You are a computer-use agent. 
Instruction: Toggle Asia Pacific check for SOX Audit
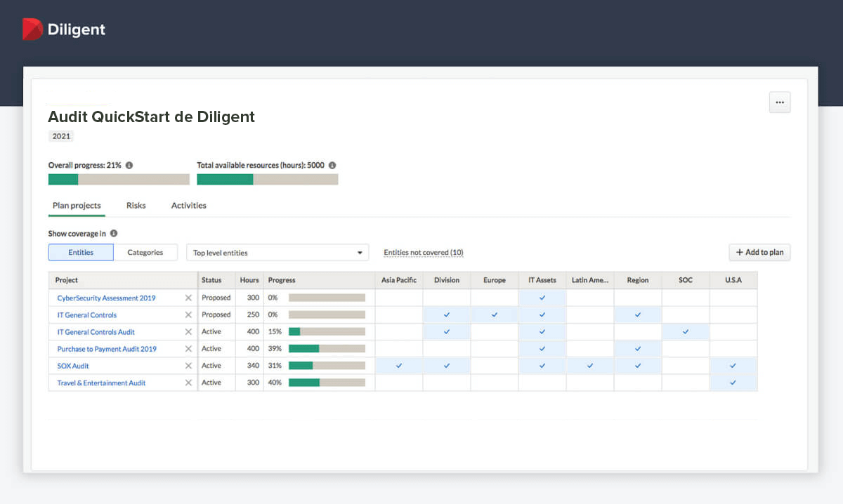tap(399, 365)
